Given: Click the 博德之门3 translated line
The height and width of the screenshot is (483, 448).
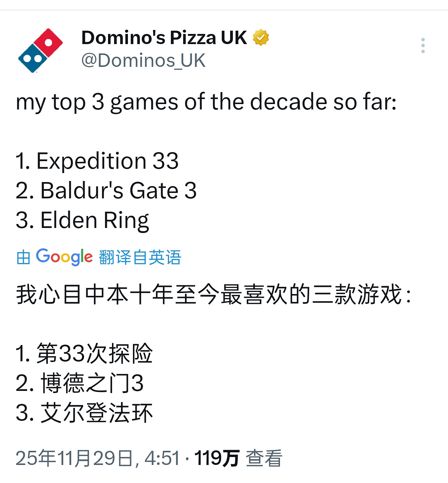Looking at the screenshot, I should coord(80,383).
